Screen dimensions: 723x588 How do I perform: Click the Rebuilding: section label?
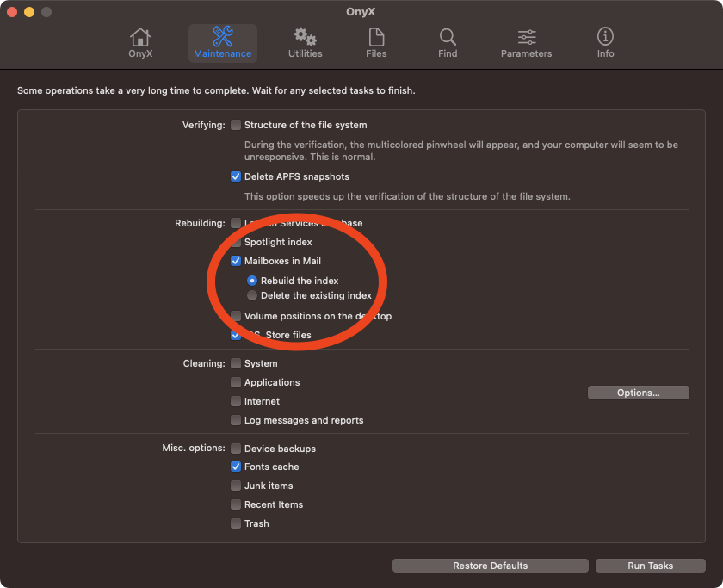coord(200,223)
